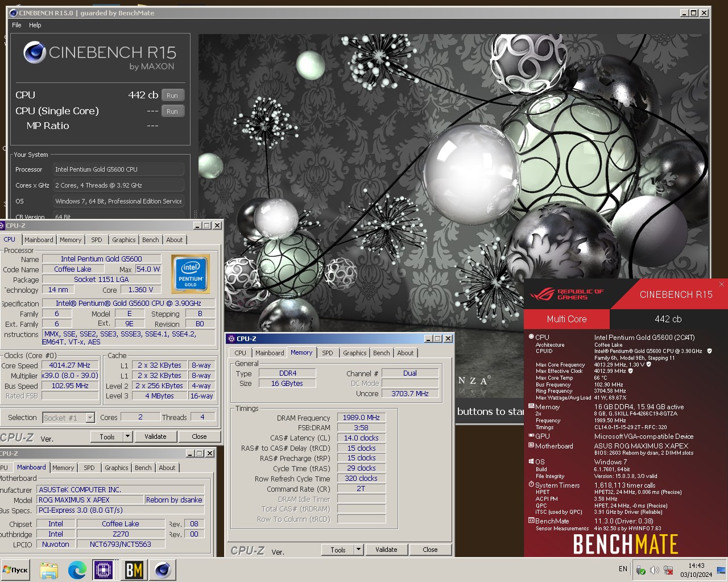The height and width of the screenshot is (582, 728).
Task: Open the Socket #1 selection combo box
Action: 69,418
